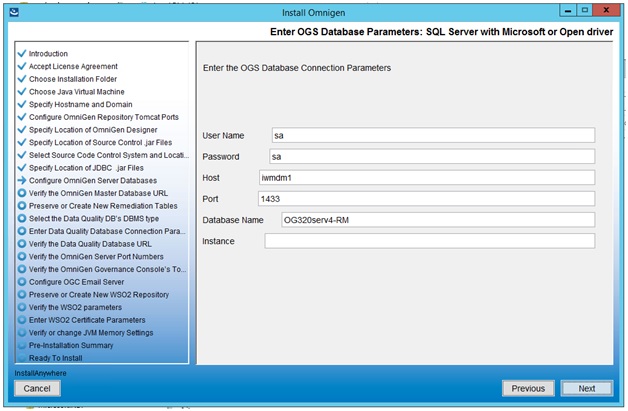This screenshot has width=628, height=411.
Task: Click arrow icon beside Configure OmniGen Server Databases
Action: pos(22,180)
